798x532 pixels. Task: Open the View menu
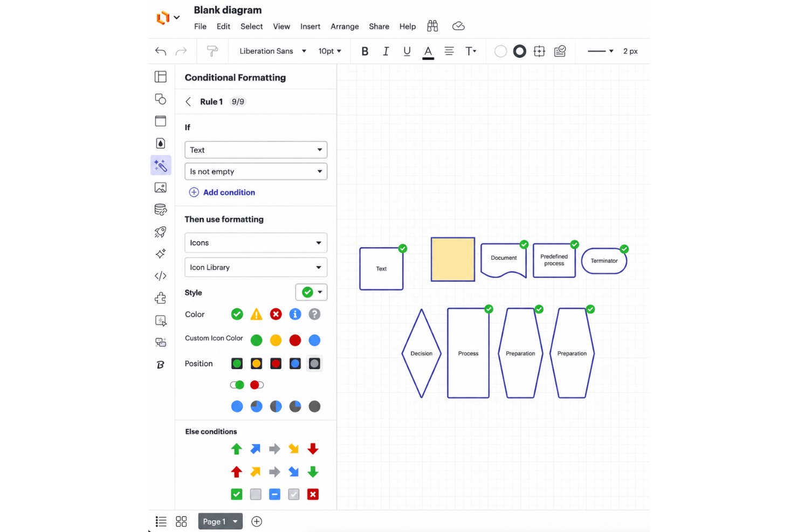click(x=281, y=26)
